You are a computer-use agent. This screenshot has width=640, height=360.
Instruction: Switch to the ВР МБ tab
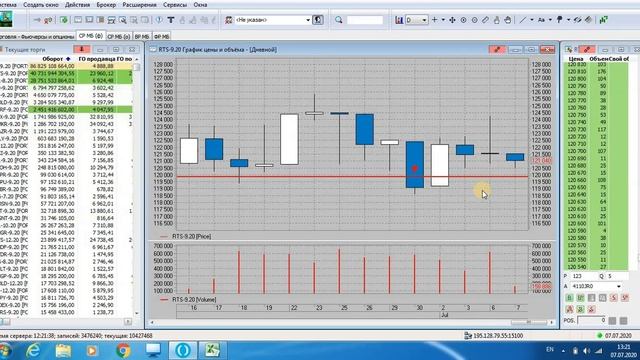pos(142,36)
